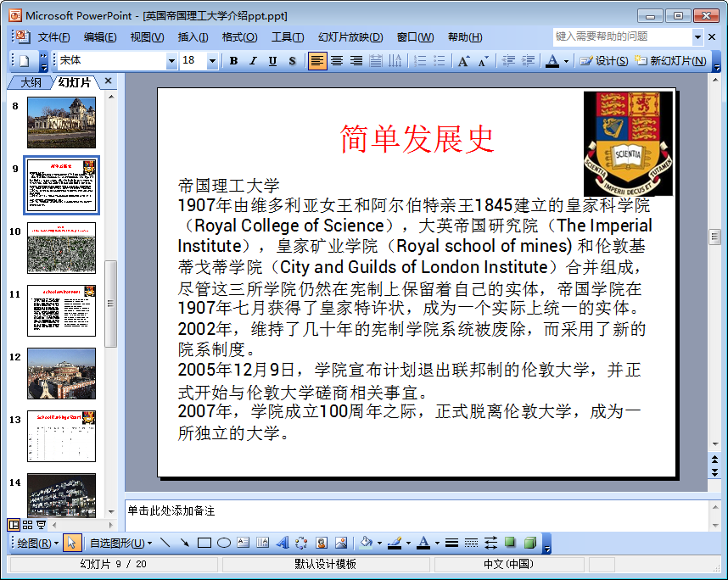Toggle underline formatting

272,61
